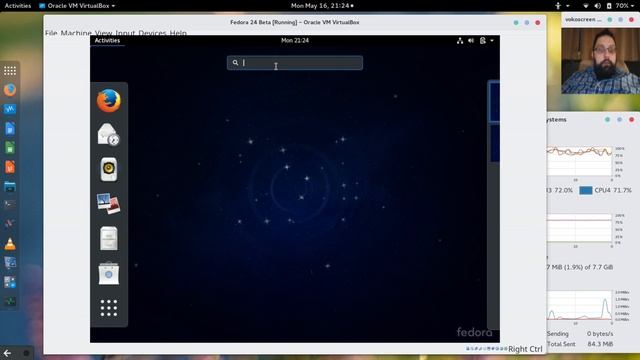Click the back arrow at dock bottom
640x360 pixels.
pos(7,353)
